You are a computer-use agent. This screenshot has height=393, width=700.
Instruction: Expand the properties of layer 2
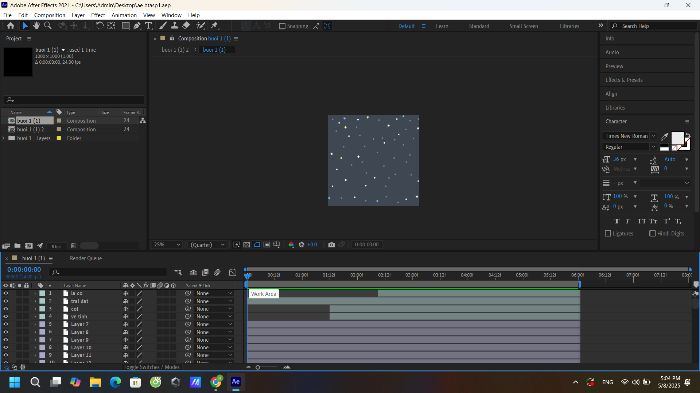tap(35, 301)
